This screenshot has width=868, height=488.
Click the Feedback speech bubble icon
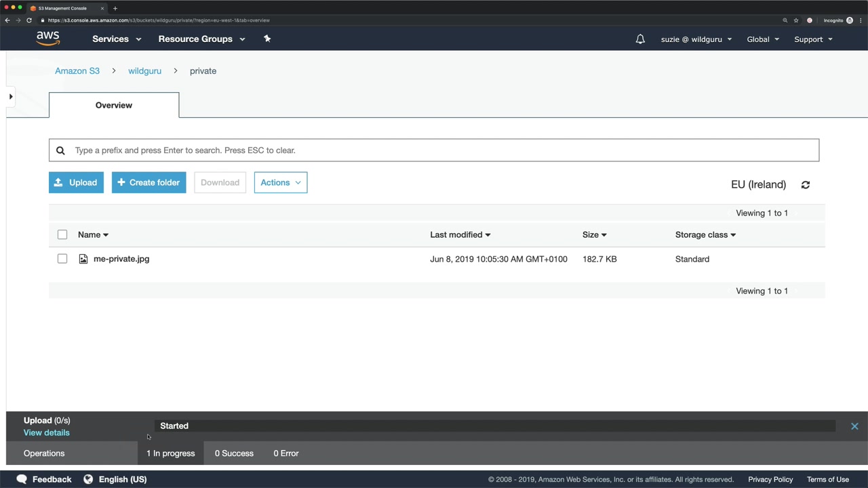[x=22, y=479]
